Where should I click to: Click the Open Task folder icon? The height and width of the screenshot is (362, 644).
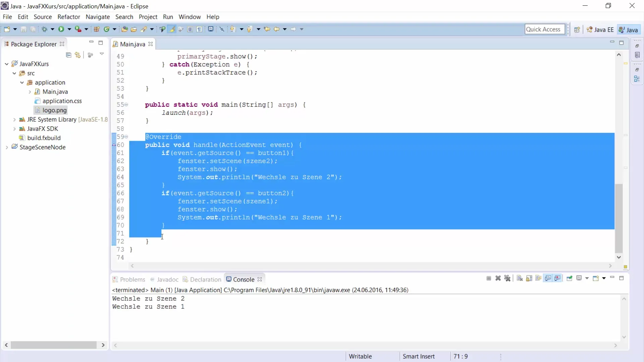click(x=134, y=29)
